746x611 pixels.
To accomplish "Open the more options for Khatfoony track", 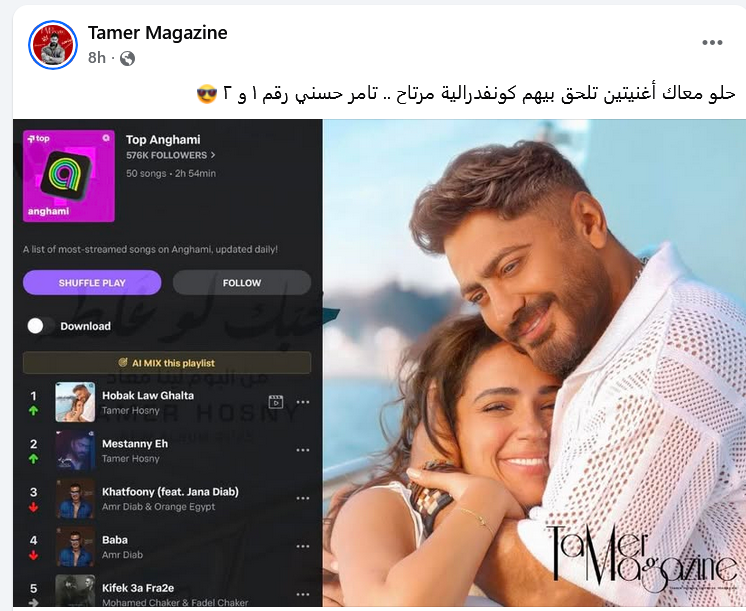I will click(x=303, y=498).
